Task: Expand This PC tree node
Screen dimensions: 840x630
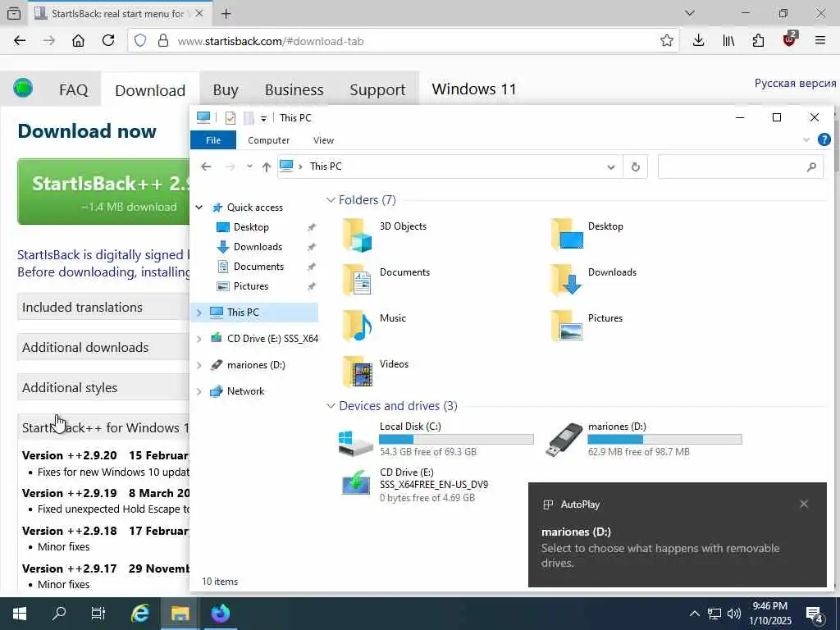Action: (x=199, y=313)
